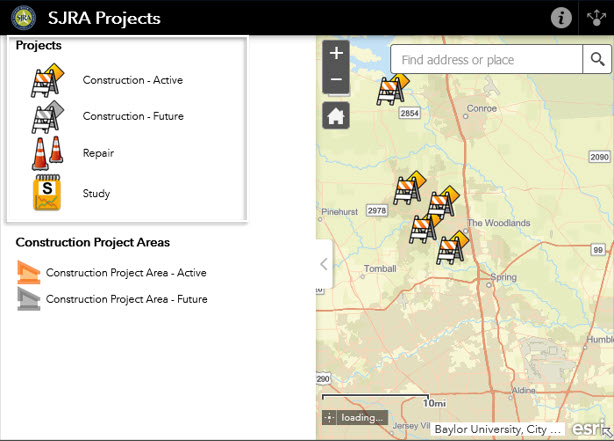Click the Projects heading

38,45
